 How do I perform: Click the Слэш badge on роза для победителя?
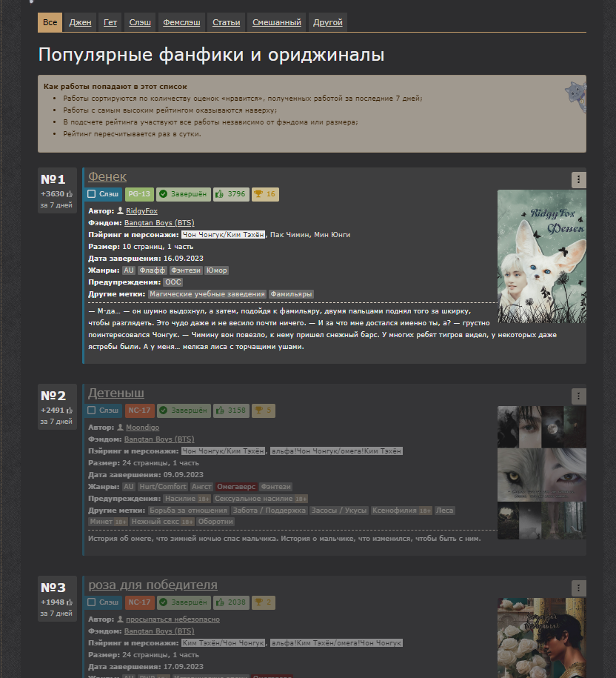(x=103, y=602)
